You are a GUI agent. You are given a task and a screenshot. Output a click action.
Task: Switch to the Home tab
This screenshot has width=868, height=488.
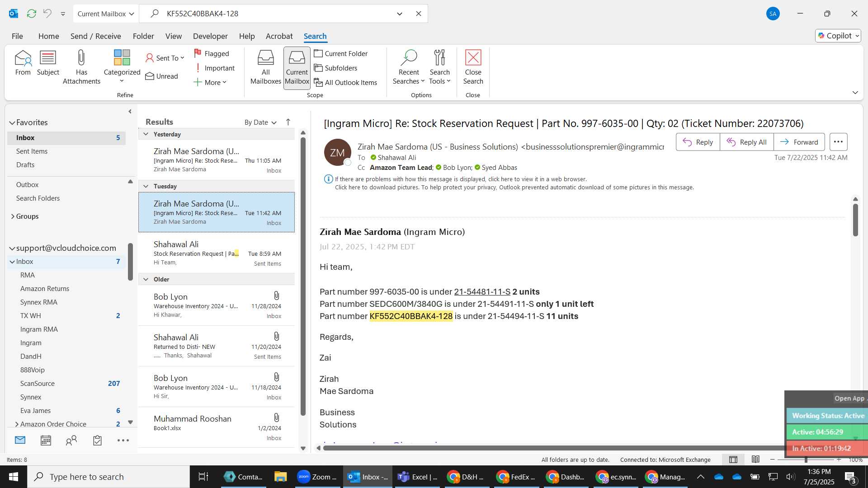48,36
